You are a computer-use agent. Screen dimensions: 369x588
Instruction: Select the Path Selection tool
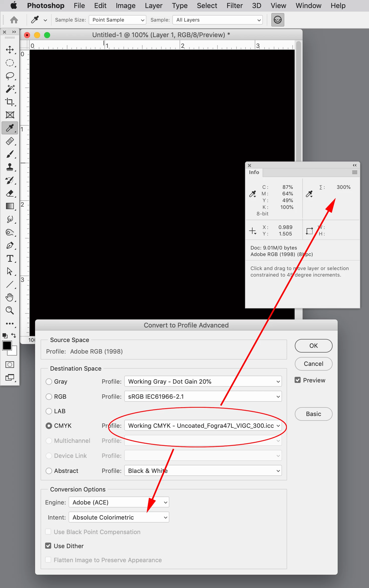coord(10,271)
